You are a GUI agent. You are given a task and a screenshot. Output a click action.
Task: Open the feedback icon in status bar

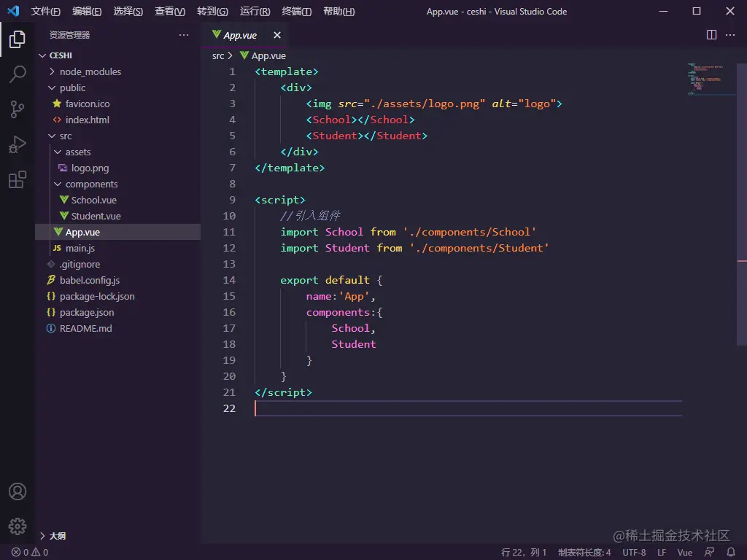tap(709, 553)
